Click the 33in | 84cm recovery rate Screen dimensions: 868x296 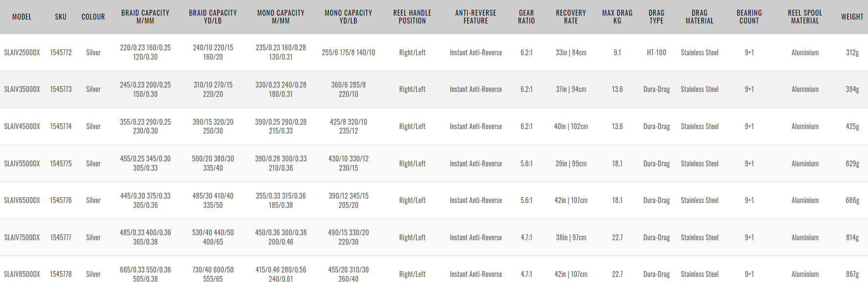tap(571, 52)
